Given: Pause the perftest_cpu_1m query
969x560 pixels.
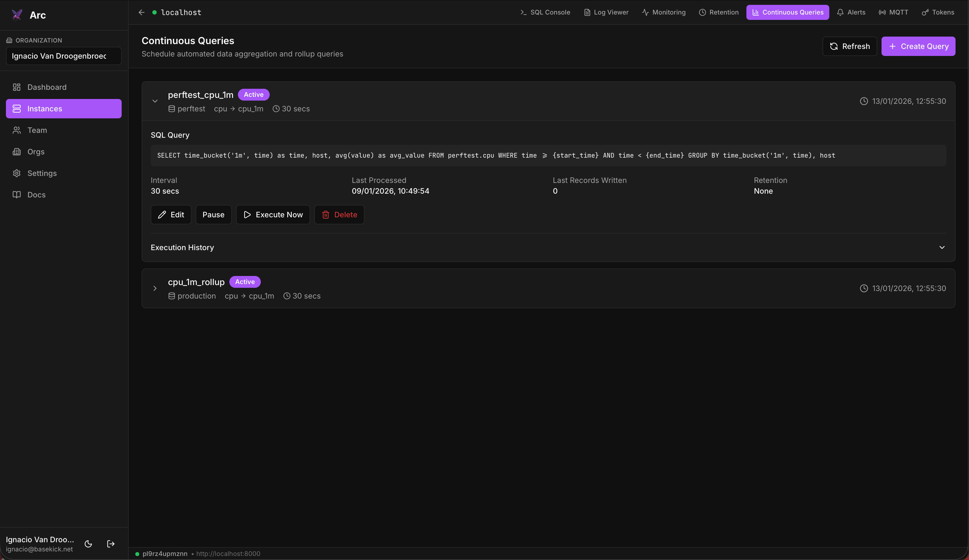Looking at the screenshot, I should (213, 214).
